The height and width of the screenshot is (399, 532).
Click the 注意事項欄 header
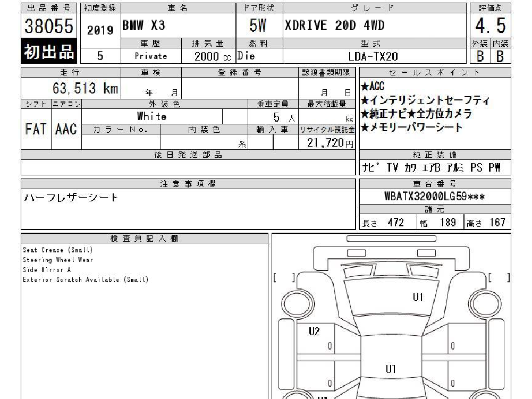pyautogui.click(x=188, y=184)
